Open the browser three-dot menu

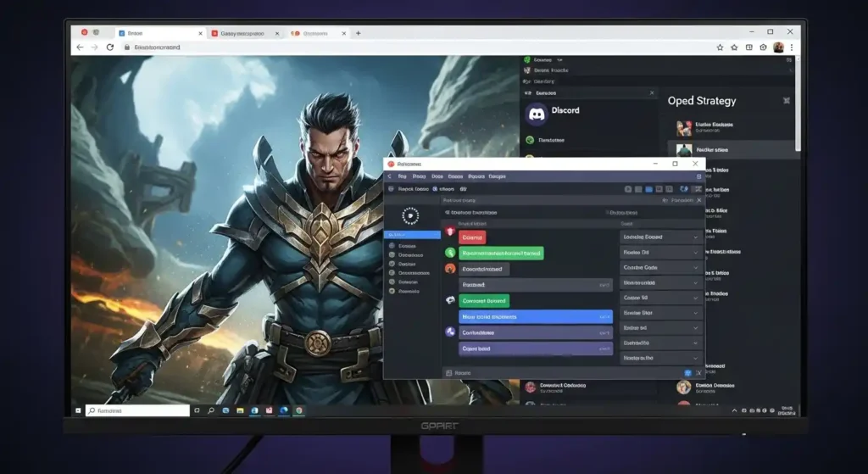pos(792,47)
